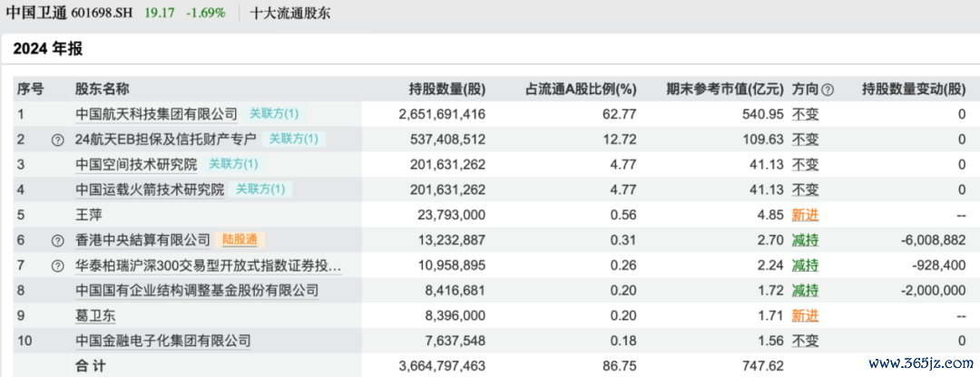Click 中国金融电子化集团有限公司 shareholder name
Image resolution: width=980 pixels, height=377 pixels.
[x=162, y=341]
